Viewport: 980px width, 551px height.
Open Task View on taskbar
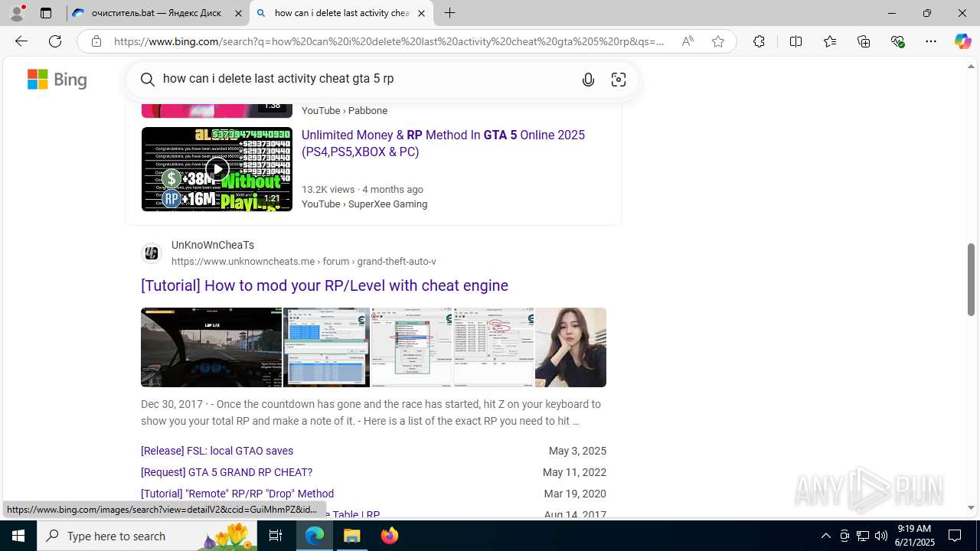tap(276, 536)
